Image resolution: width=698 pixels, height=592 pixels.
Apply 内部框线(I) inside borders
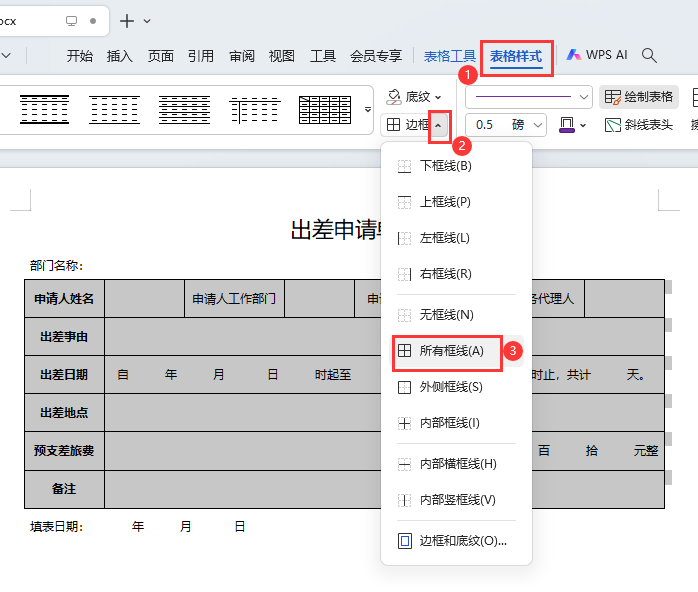click(x=456, y=423)
